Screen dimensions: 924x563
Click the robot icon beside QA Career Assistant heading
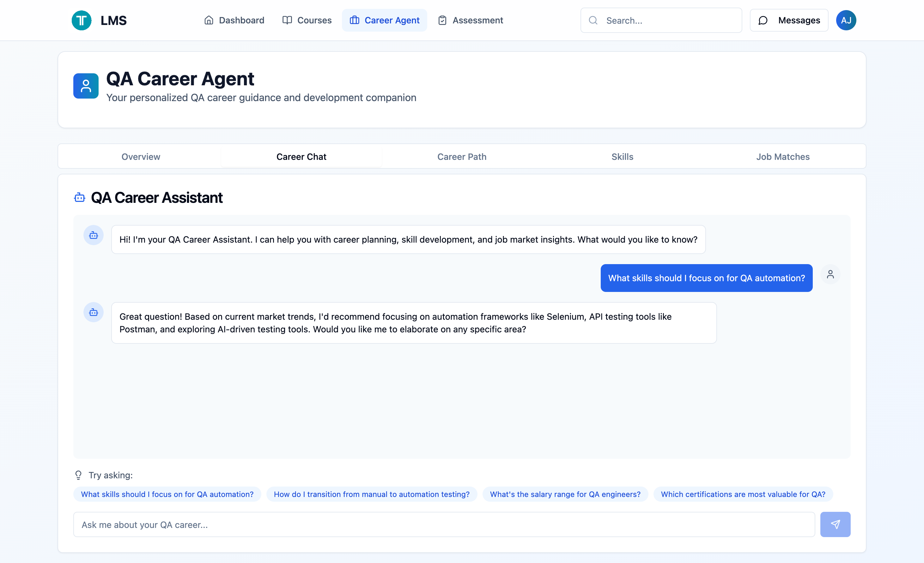coord(80,197)
